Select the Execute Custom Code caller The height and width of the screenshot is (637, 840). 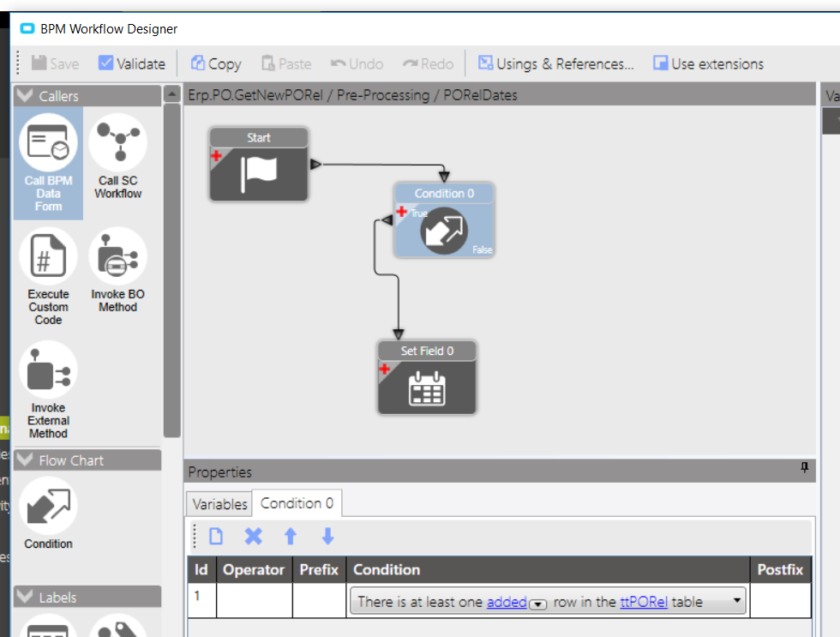[x=48, y=276]
